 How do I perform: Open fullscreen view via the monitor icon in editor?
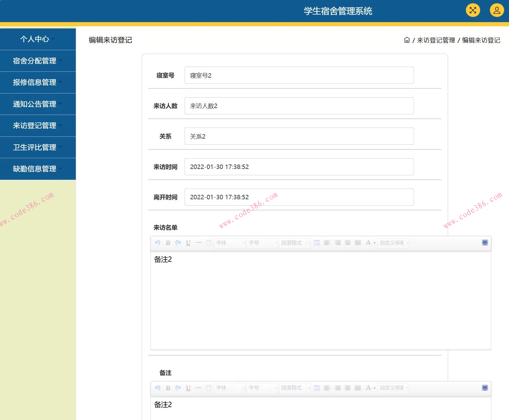point(485,242)
